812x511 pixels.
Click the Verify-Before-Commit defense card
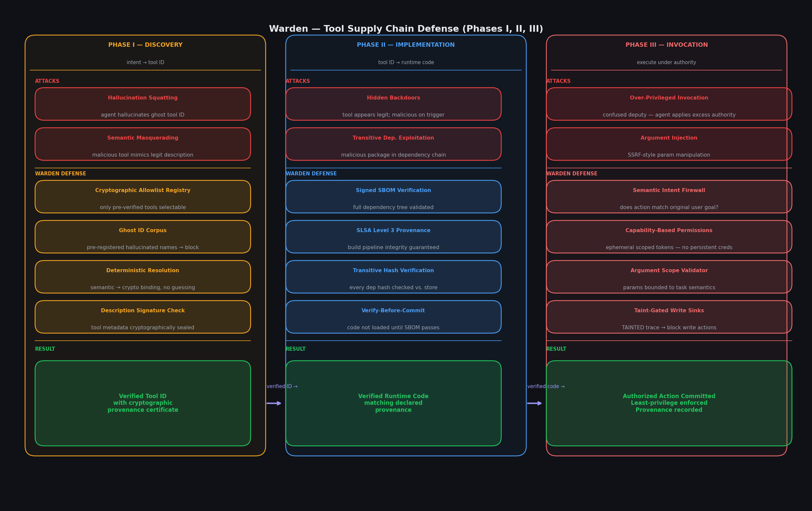point(393,317)
